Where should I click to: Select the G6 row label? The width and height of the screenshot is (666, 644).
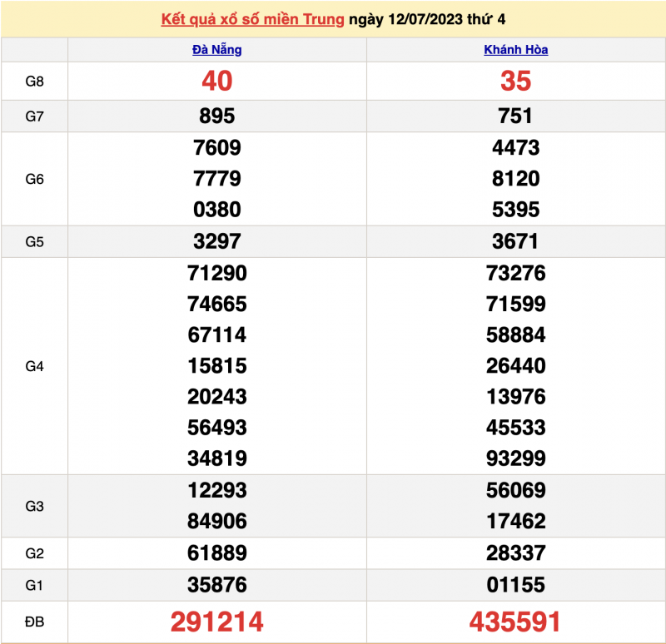click(34, 179)
